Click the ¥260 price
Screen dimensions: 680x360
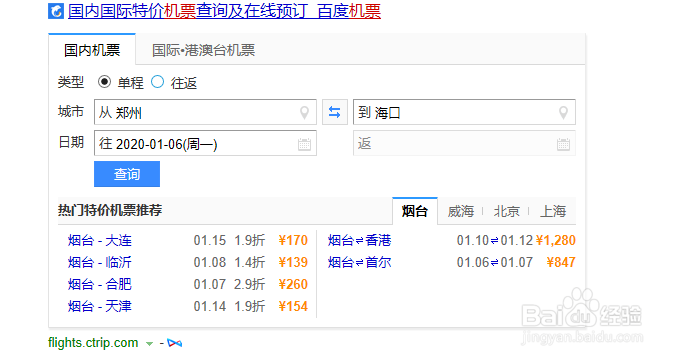293,285
